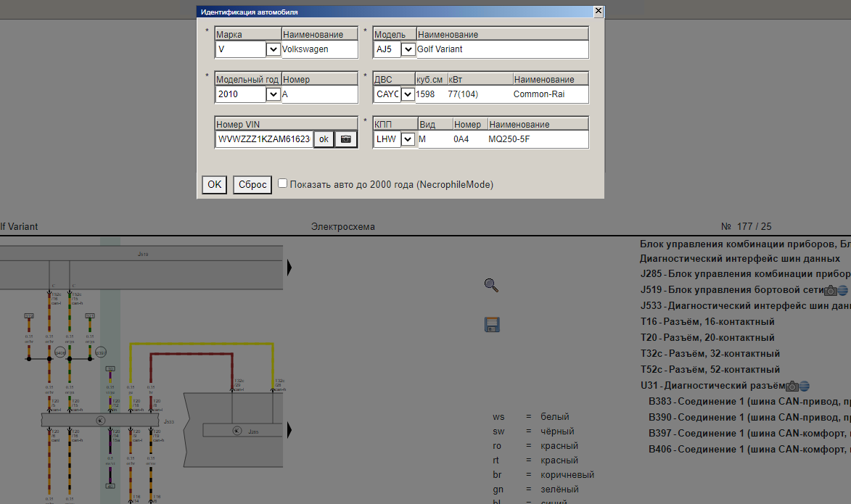The width and height of the screenshot is (851, 504).
Task: Open the camera icon beside J519 entry
Action: click(831, 290)
